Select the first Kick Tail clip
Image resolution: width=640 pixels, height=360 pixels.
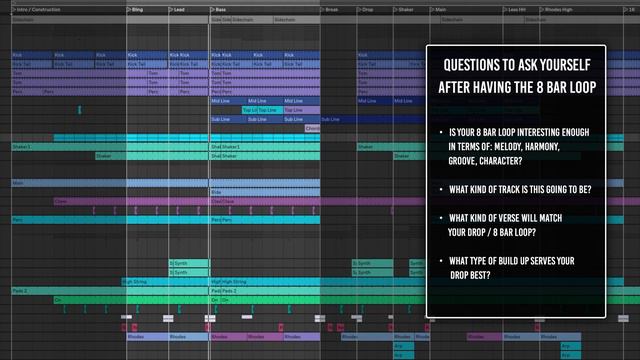pyautogui.click(x=32, y=64)
